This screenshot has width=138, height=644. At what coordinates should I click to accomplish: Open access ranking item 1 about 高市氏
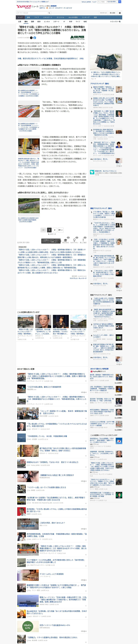tap(106, 91)
